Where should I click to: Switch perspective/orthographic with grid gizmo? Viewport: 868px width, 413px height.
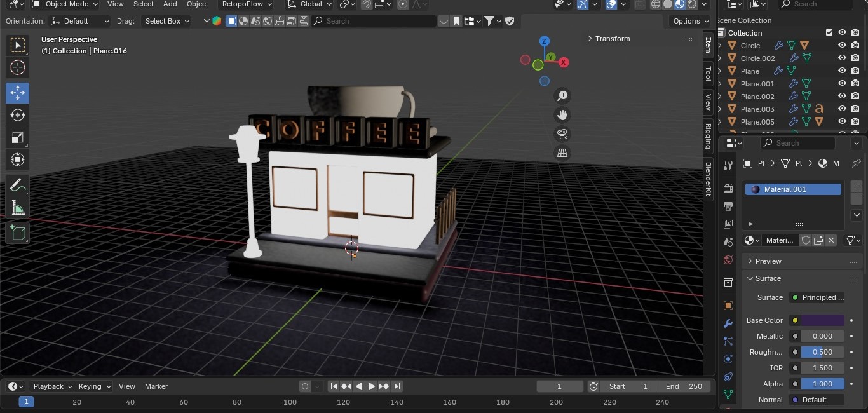point(562,153)
